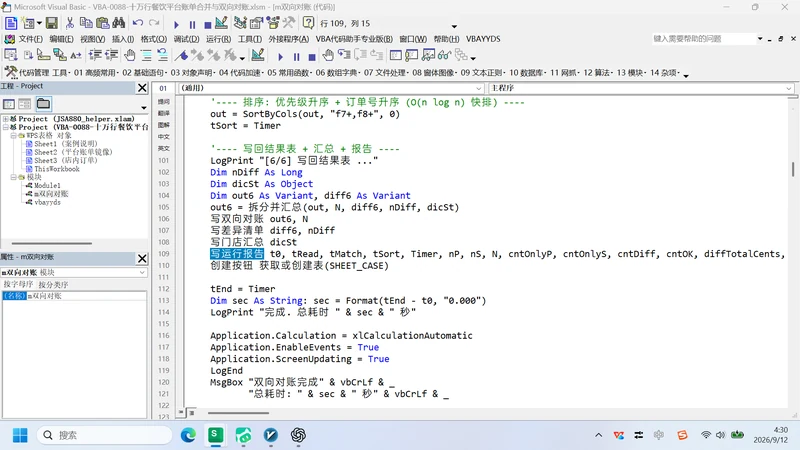Collapse the 模块 folder node

[x=14, y=177]
